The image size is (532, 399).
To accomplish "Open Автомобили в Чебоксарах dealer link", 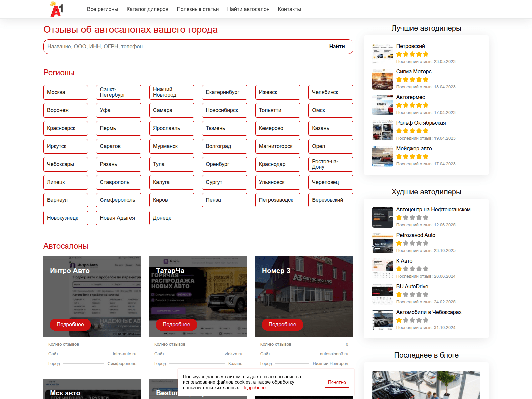I will [x=429, y=312].
